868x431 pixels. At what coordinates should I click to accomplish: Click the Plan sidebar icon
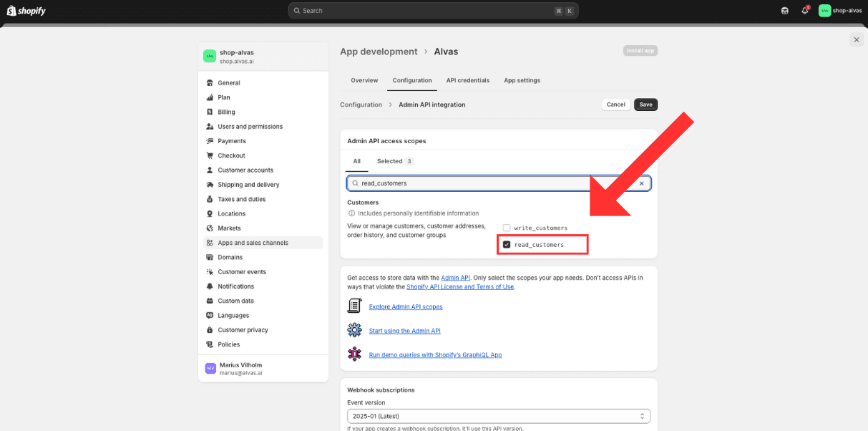pyautogui.click(x=210, y=97)
